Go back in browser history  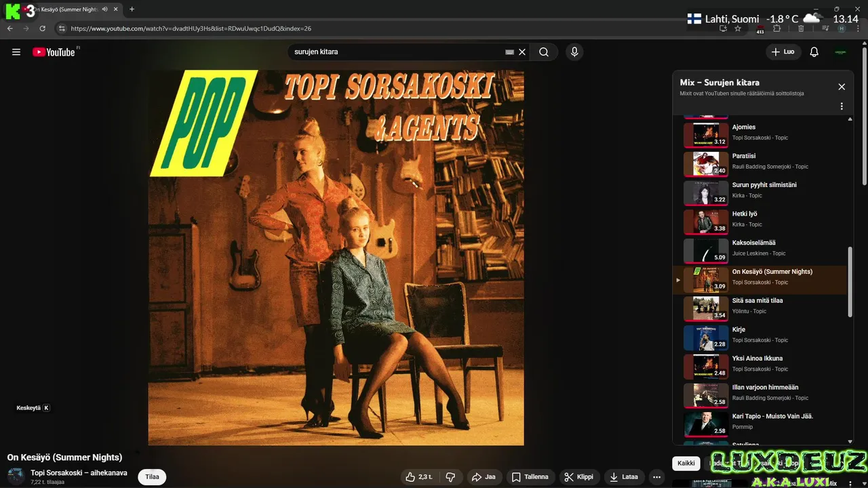(9, 28)
